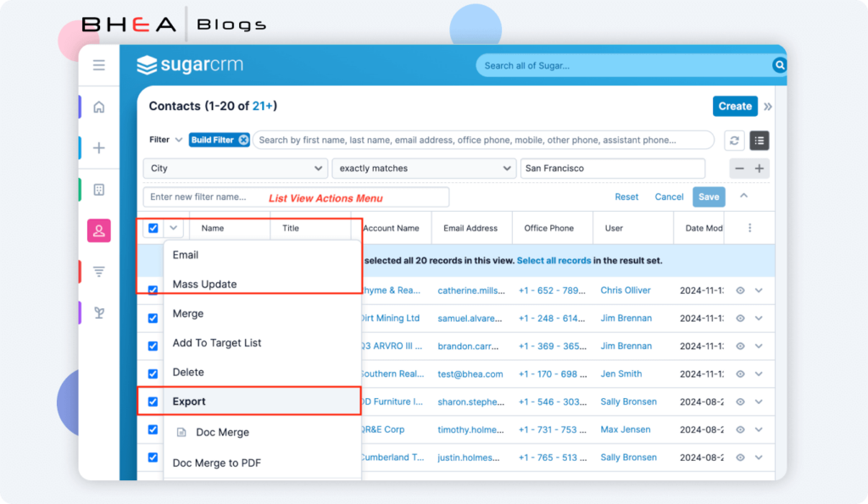
Task: Open the City field dropdown
Action: tap(236, 169)
